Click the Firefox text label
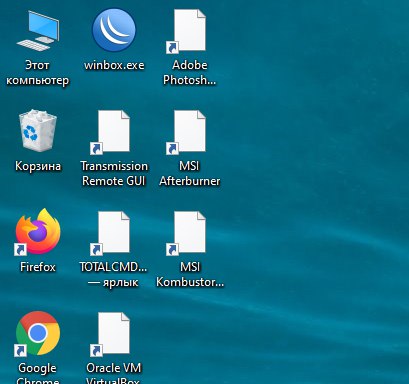The image size is (409, 384). point(38,267)
